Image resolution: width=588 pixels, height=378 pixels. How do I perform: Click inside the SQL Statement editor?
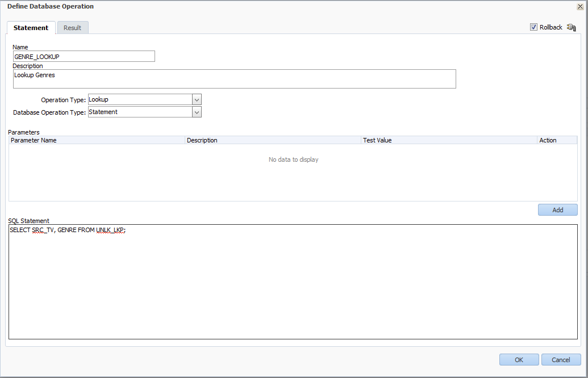click(x=293, y=284)
